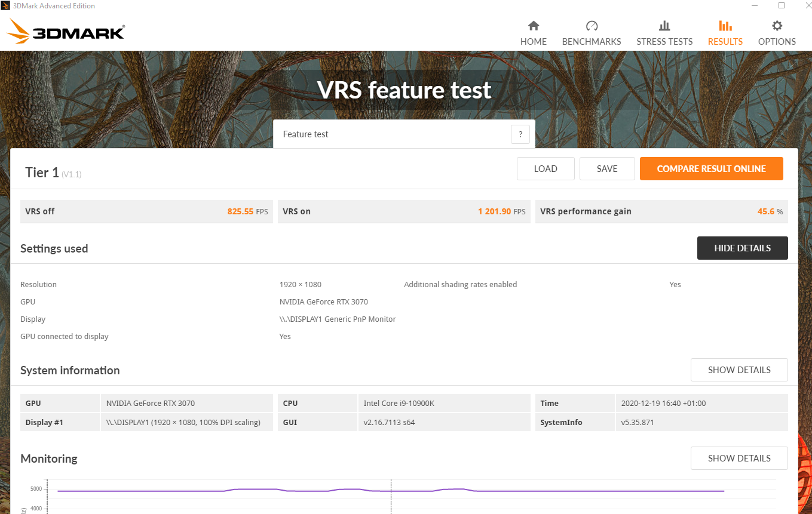Collapse settings with HIDE DETAILS
Viewport: 812px width, 514px height.
click(743, 248)
